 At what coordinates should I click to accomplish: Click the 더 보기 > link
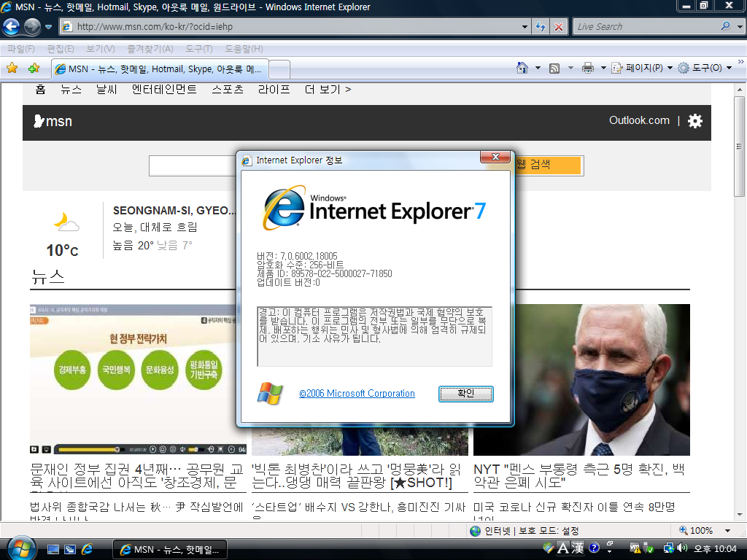[328, 89]
